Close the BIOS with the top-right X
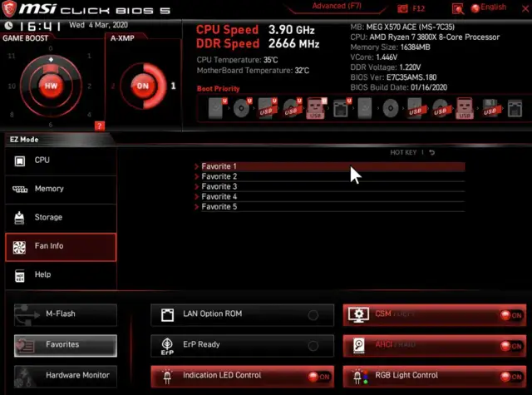Screen dimensions: 532x395 (525, 9)
